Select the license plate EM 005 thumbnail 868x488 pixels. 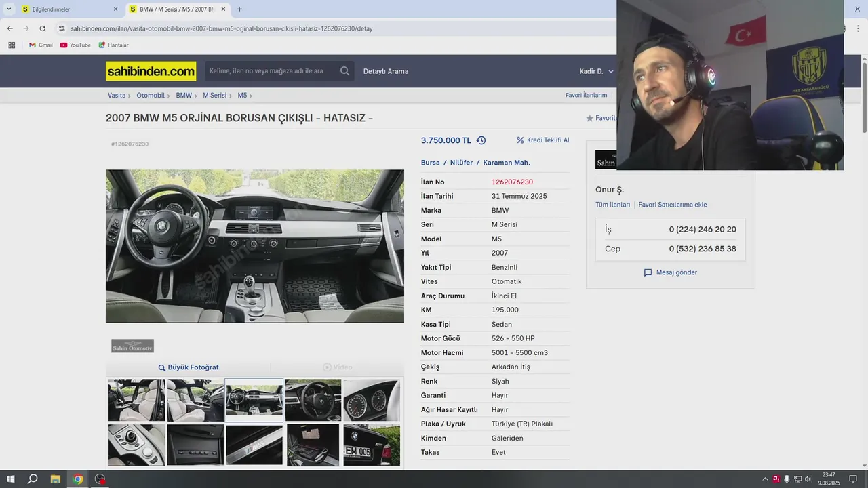[x=372, y=445]
